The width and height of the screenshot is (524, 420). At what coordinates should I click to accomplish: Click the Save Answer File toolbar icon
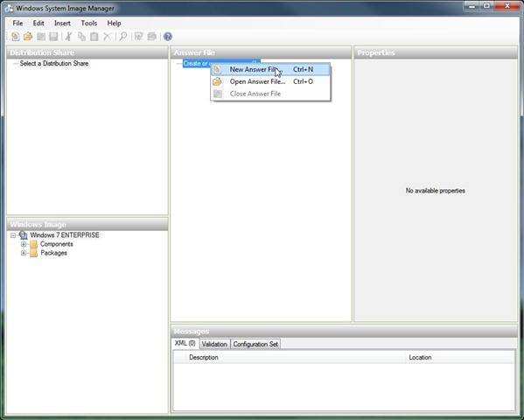[x=53, y=37]
